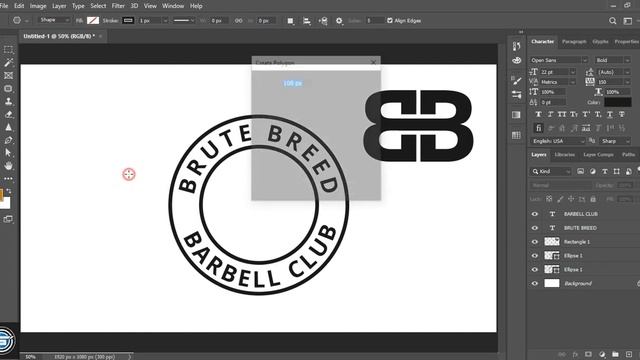Image resolution: width=640 pixels, height=360 pixels.
Task: Open the History panel icon
Action: 516,46
